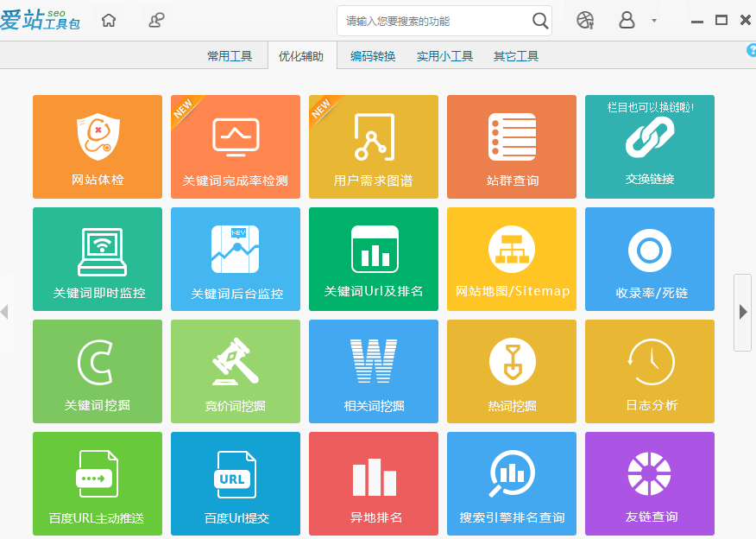
Task: Switch to the 常用工具 tab
Action: point(230,56)
